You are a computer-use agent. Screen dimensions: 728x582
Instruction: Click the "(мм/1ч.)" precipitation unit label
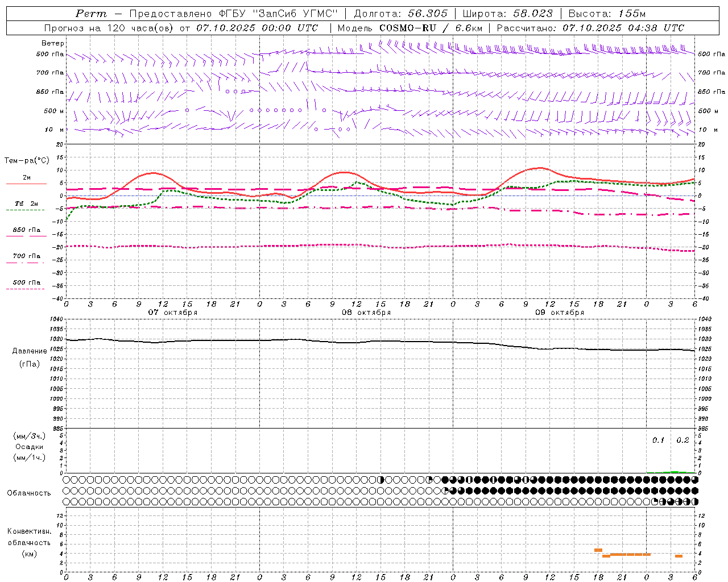pyautogui.click(x=30, y=458)
